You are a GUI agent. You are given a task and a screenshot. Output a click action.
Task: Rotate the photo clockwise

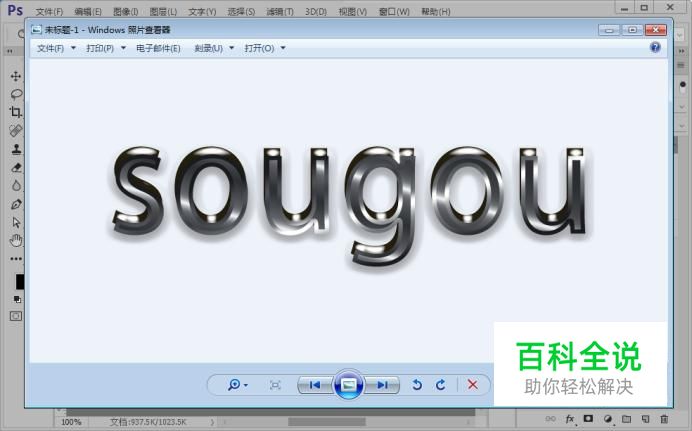pyautogui.click(x=440, y=385)
